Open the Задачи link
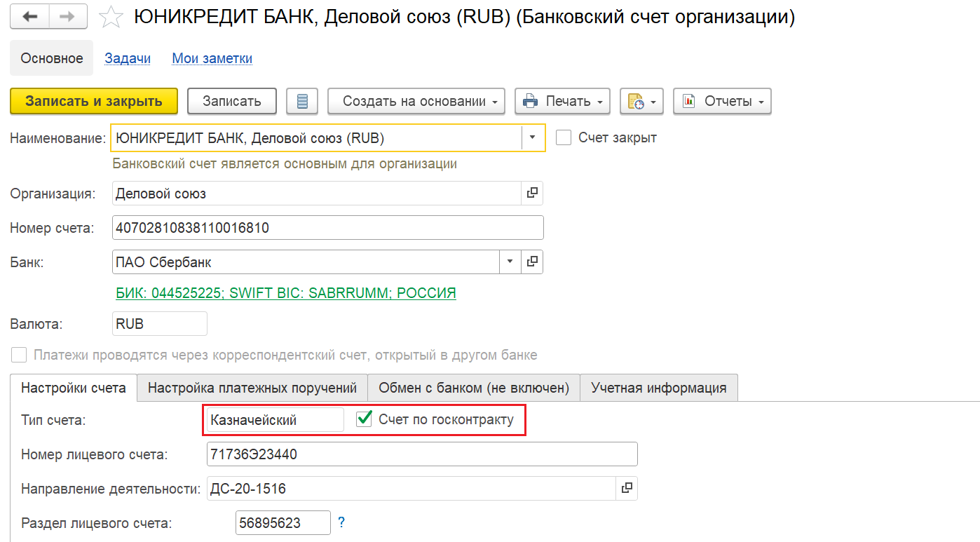The image size is (980, 542). 128,58
